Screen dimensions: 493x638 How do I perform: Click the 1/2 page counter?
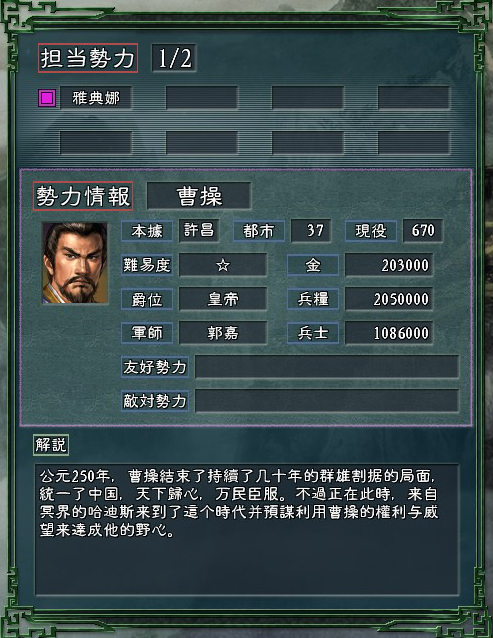click(174, 58)
